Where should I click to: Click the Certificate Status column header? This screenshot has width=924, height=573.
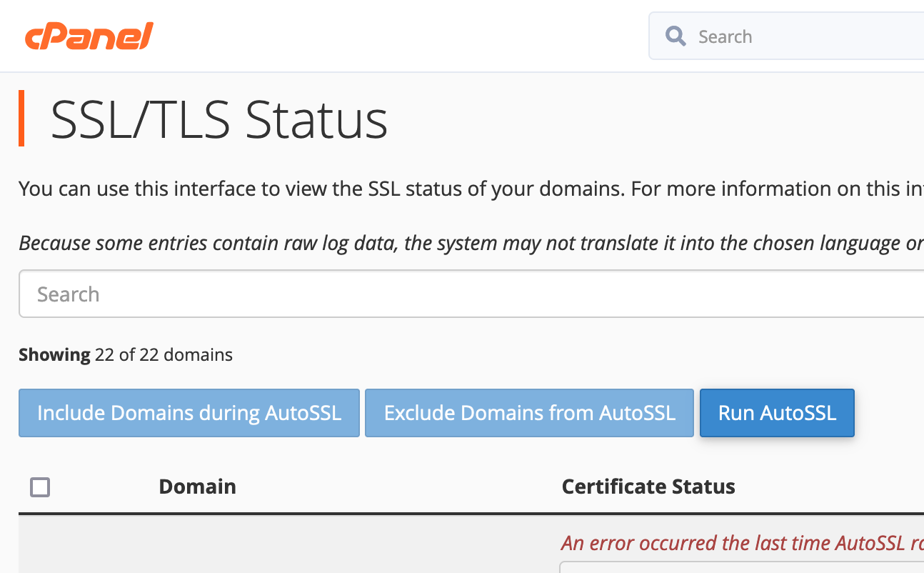(648, 487)
